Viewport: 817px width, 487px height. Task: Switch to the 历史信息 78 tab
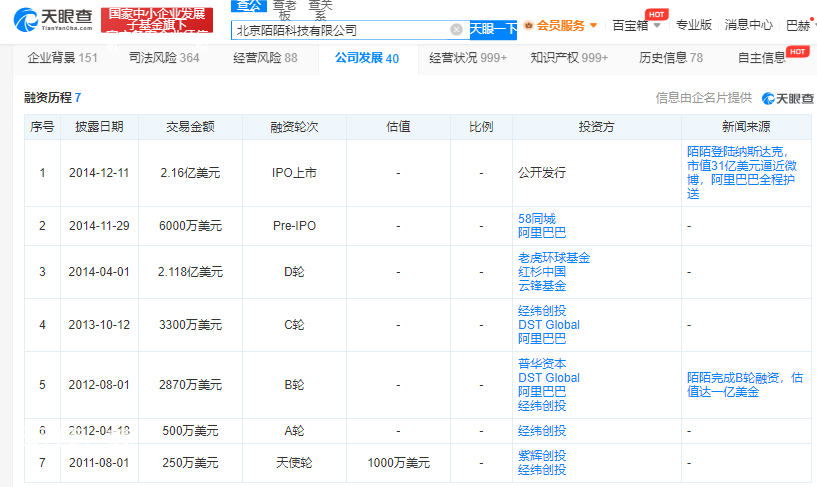tap(671, 58)
